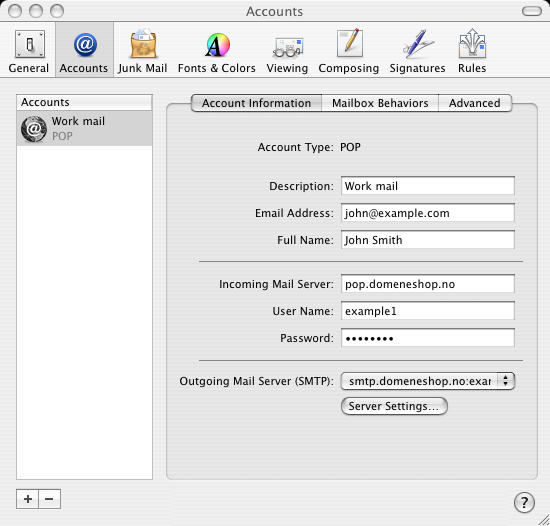Switch to the Advanced tab
Viewport: 550px width, 526px height.
[475, 103]
